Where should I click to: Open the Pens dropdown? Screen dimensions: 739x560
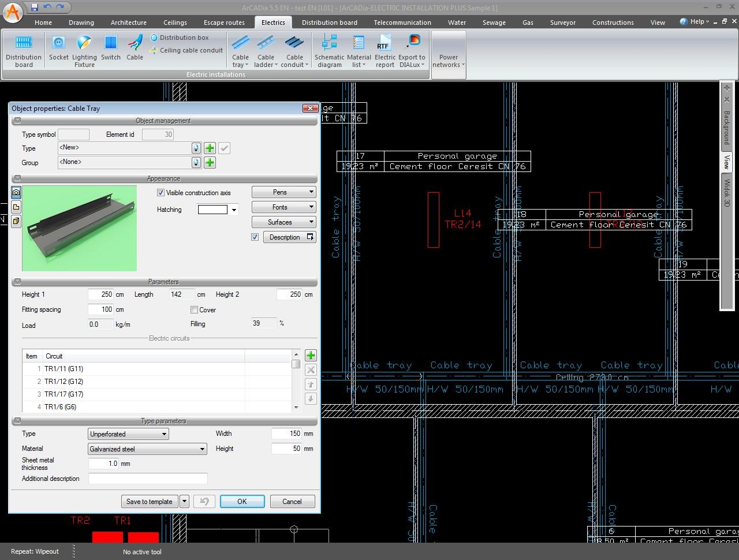point(283,192)
